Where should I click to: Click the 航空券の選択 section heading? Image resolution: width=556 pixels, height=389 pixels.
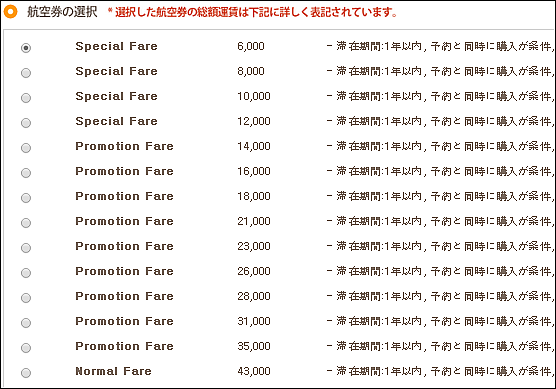(62, 12)
